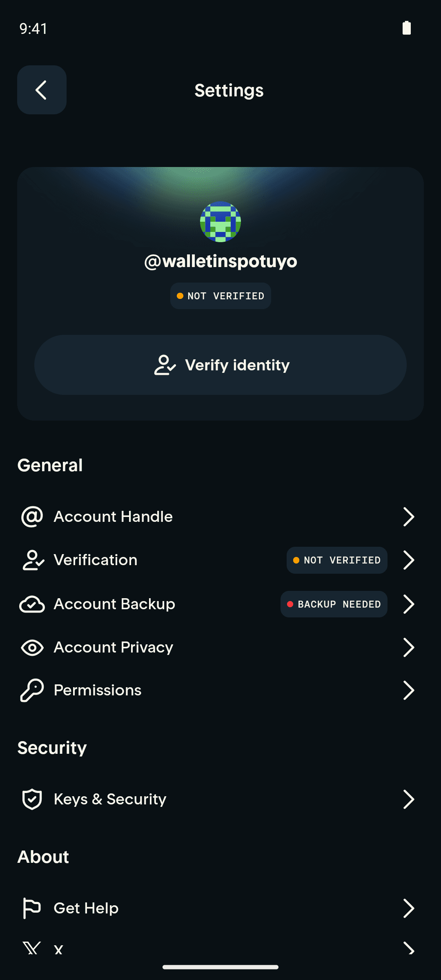Open the pixelated profile avatar

click(x=220, y=222)
